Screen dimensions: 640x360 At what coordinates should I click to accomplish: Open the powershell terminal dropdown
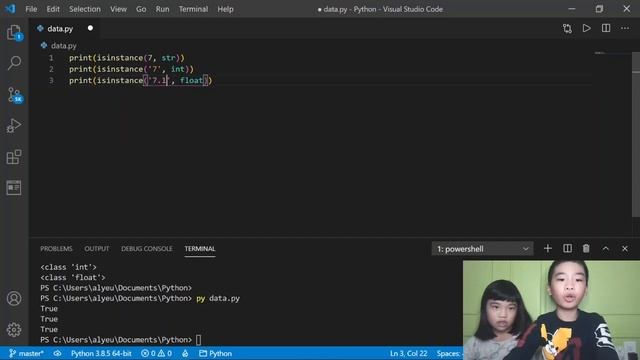[482, 249]
